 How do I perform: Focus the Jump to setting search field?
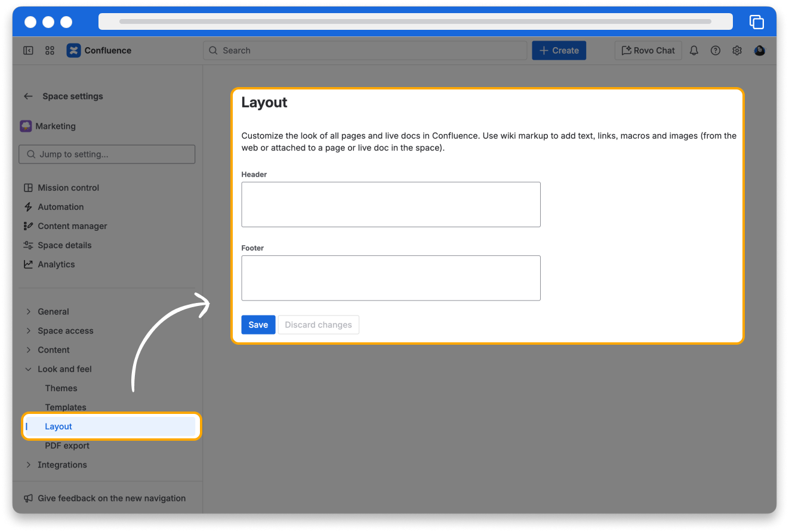click(x=107, y=154)
